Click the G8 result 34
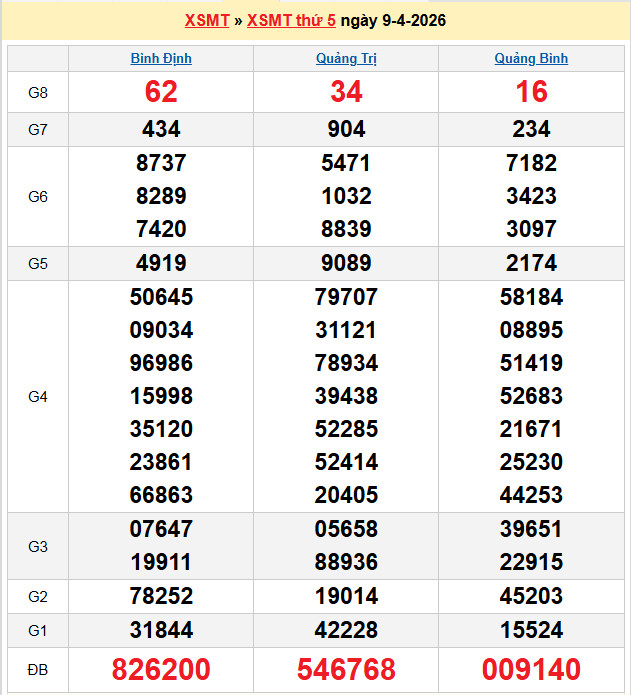The image size is (631, 695). (346, 92)
